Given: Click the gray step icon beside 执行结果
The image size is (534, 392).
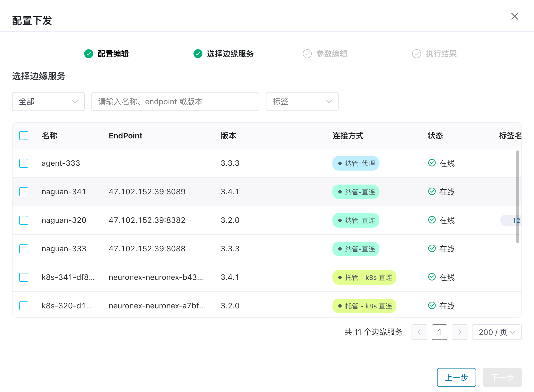Looking at the screenshot, I should [417, 54].
